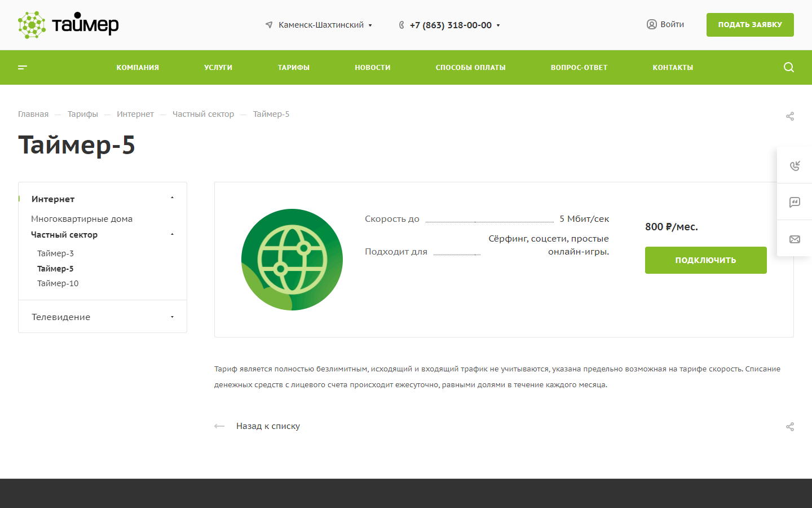
Task: Click the green globe tariff image
Action: (x=292, y=260)
